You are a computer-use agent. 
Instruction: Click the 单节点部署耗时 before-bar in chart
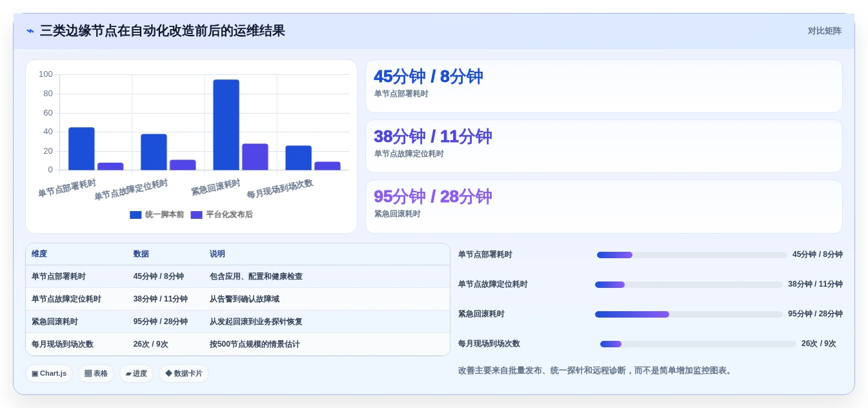tap(81, 149)
